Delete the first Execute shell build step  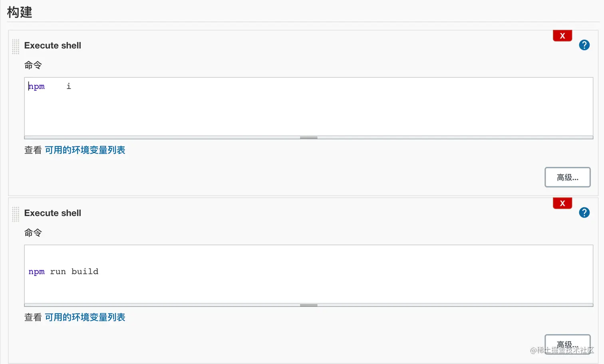562,36
